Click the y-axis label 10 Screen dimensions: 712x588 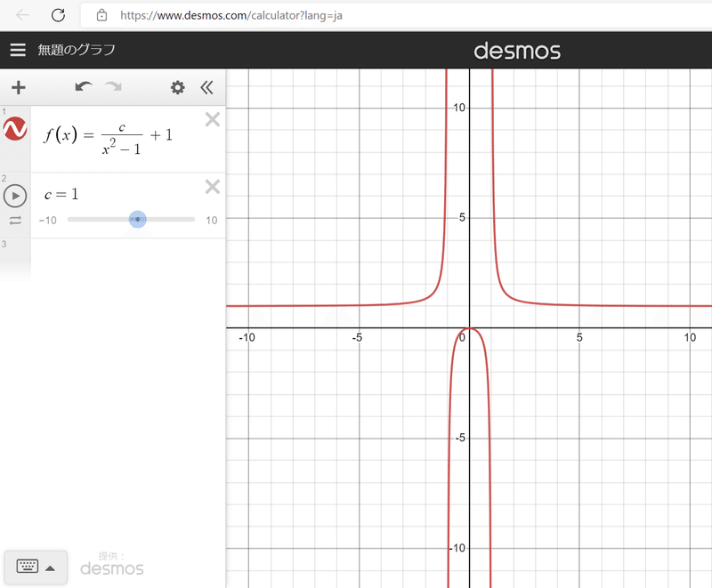click(x=459, y=108)
